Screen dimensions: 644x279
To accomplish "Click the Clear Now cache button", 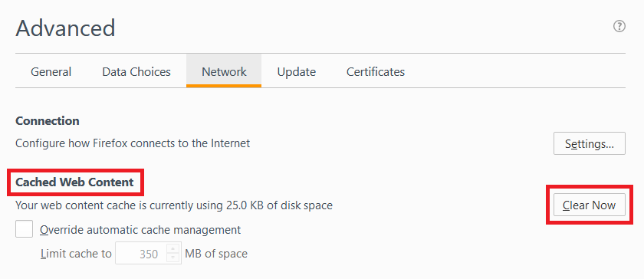I will click(590, 205).
